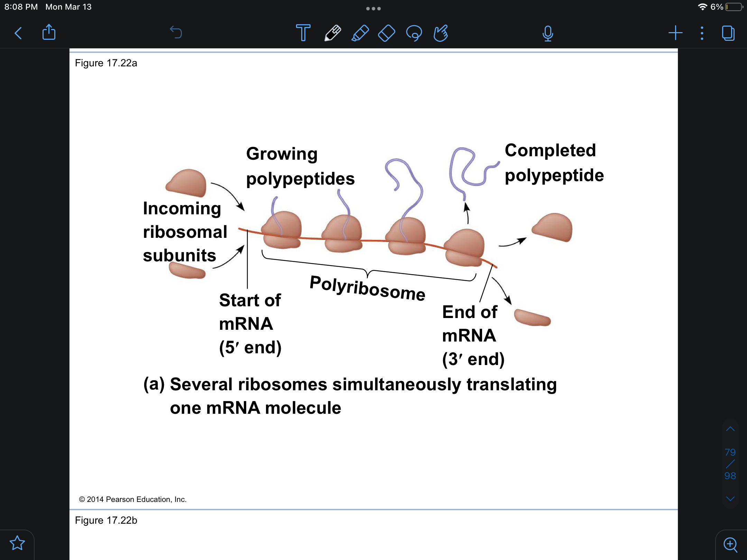Go to the next page arrow

(730, 498)
